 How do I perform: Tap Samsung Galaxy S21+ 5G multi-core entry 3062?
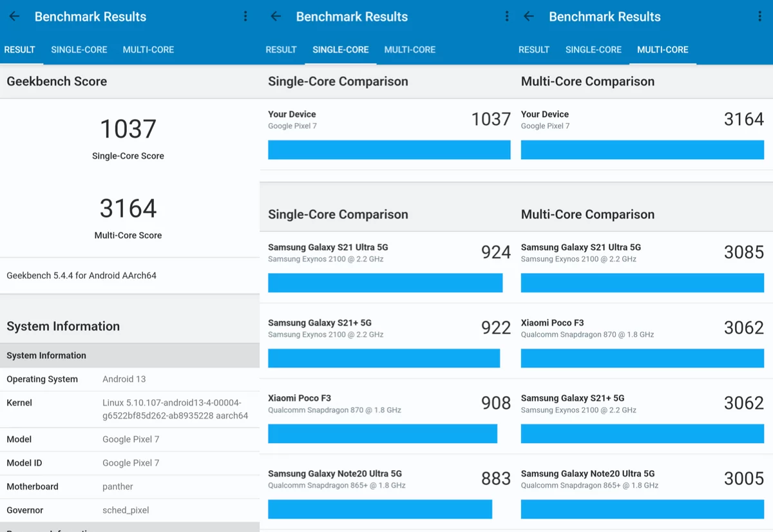pos(643,416)
